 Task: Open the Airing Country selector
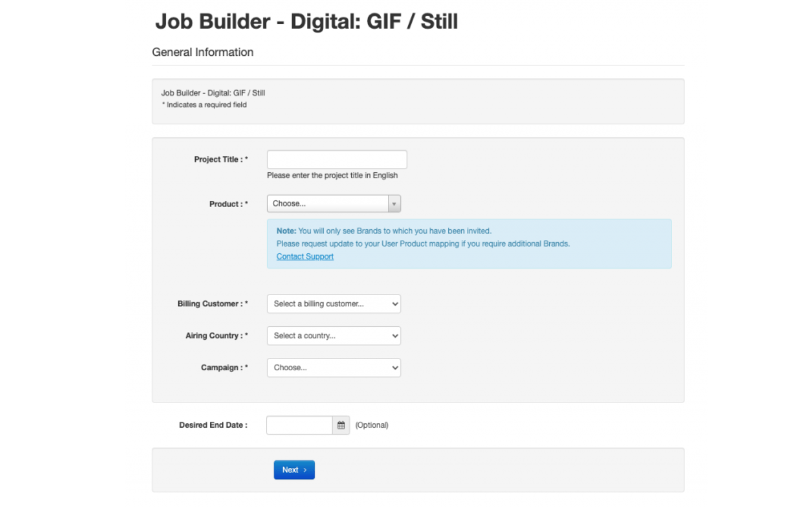334,336
